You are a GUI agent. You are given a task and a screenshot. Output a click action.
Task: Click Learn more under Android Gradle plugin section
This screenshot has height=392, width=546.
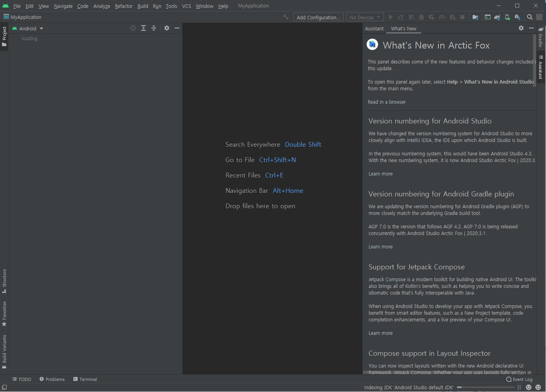coord(380,246)
